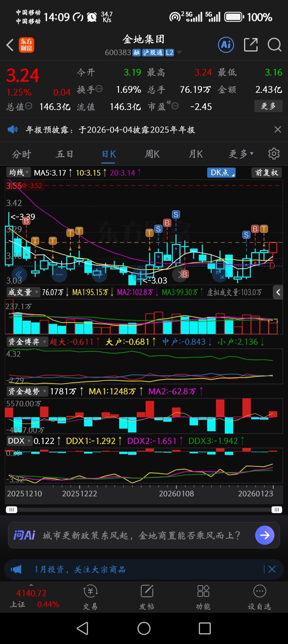The width and height of the screenshot is (288, 644).
Task: Tap the L2 badge
Action: click(170, 52)
